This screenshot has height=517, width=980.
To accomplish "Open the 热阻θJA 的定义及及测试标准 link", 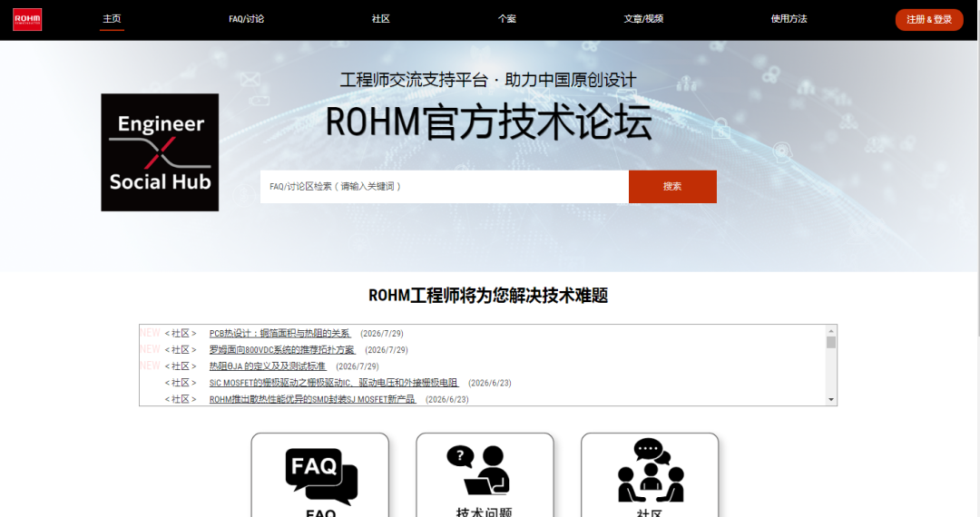I will 268,366.
